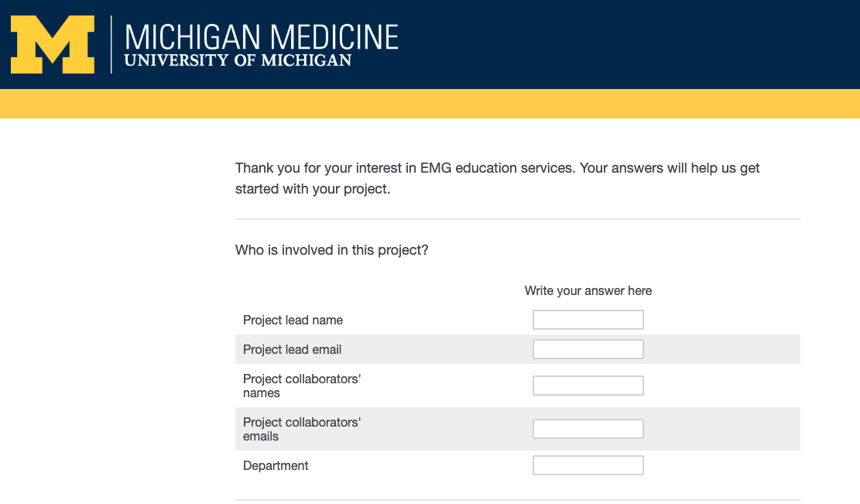Focus the Project lead email field
860x504 pixels.
(x=588, y=349)
